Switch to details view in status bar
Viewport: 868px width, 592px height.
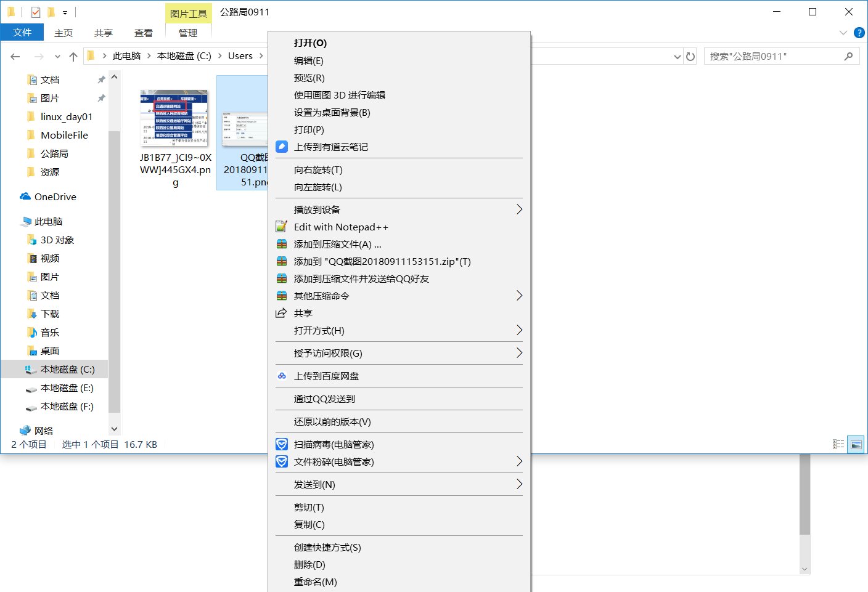click(838, 444)
